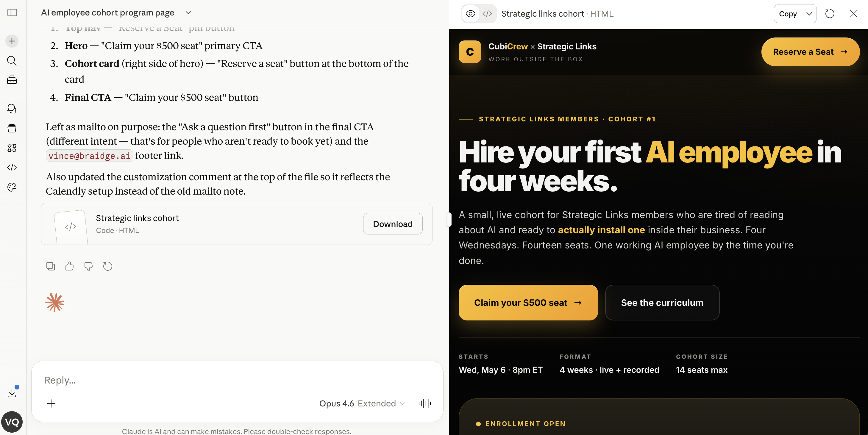
Task: Open the search chats icon
Action: coord(12,61)
